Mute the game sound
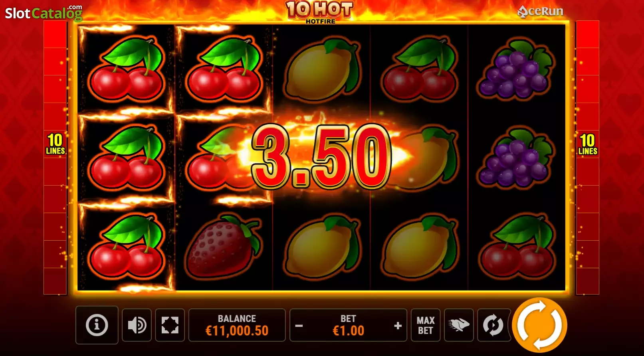This screenshot has width=644, height=356. 137,325
